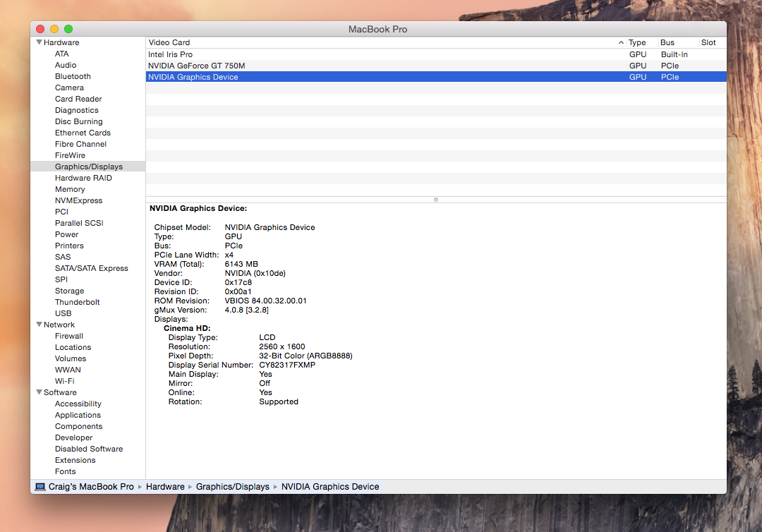Show Memory information

(70, 189)
